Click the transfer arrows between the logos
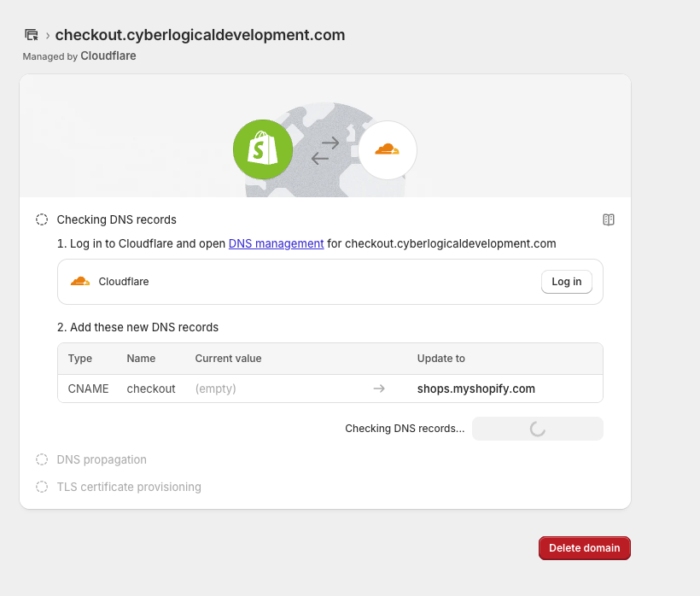Viewport: 700px width, 596px height. (x=325, y=150)
